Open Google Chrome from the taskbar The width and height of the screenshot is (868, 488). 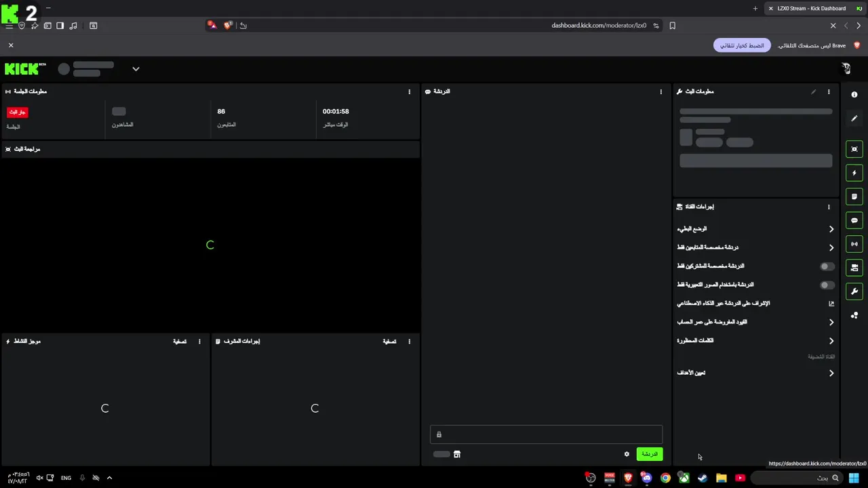tap(665, 478)
